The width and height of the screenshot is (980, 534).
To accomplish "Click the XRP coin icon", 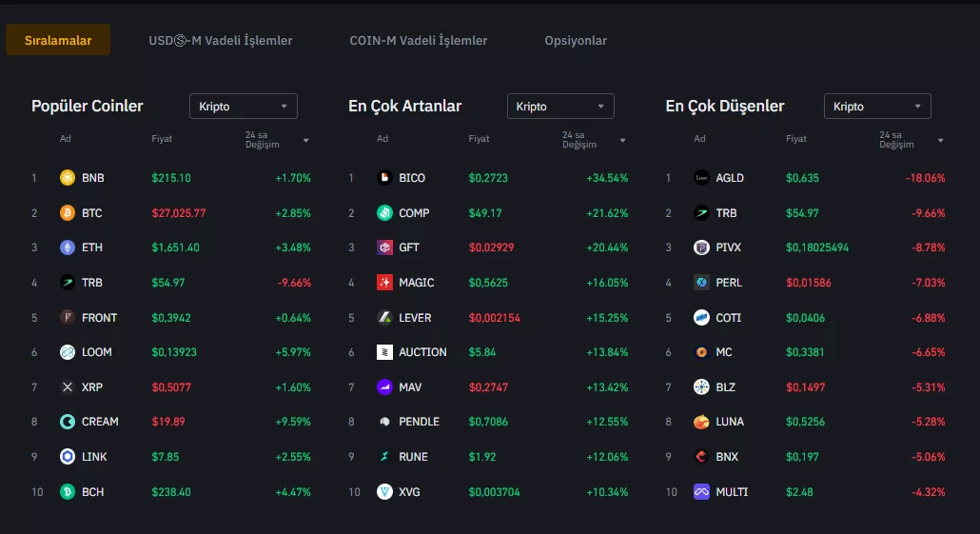I will pyautogui.click(x=68, y=387).
